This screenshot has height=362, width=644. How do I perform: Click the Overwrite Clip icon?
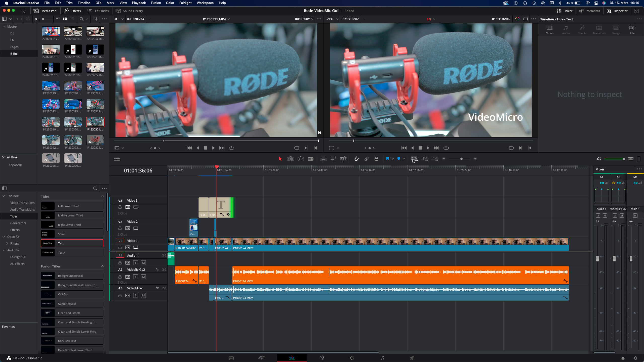[x=334, y=159]
